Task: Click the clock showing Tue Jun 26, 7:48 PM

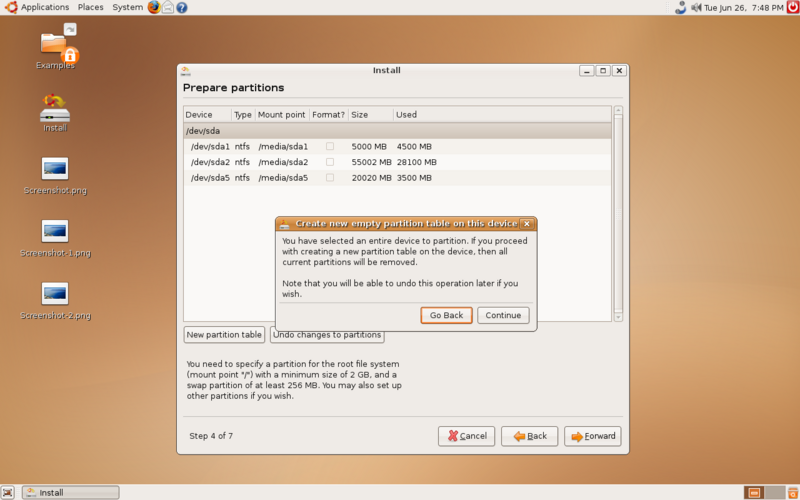Action: 743,8
